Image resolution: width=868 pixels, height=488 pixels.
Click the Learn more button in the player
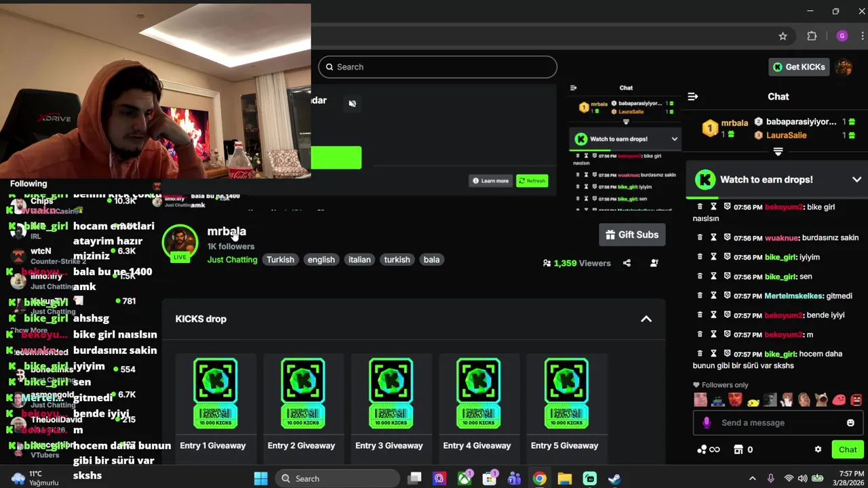[x=490, y=181]
